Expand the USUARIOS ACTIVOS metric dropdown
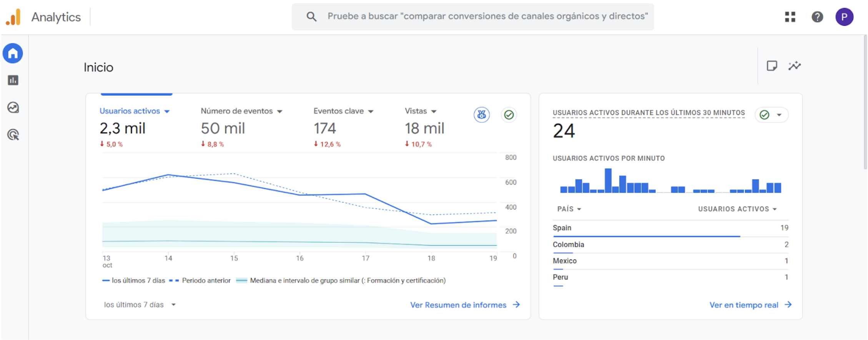The width and height of the screenshot is (868, 340). 737,209
